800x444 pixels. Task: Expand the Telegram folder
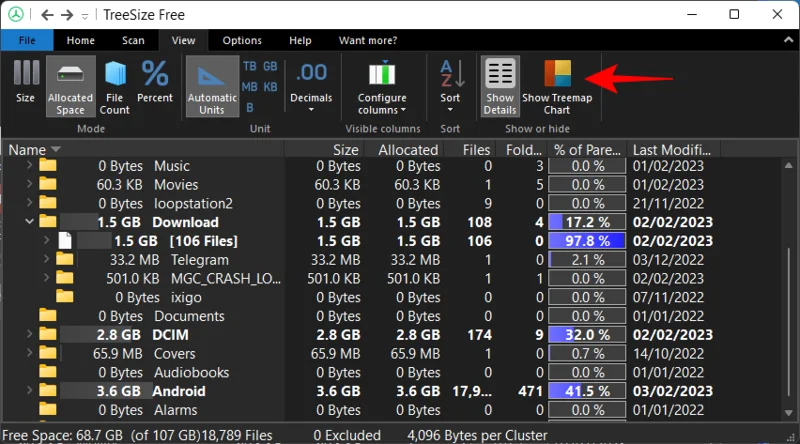46,259
